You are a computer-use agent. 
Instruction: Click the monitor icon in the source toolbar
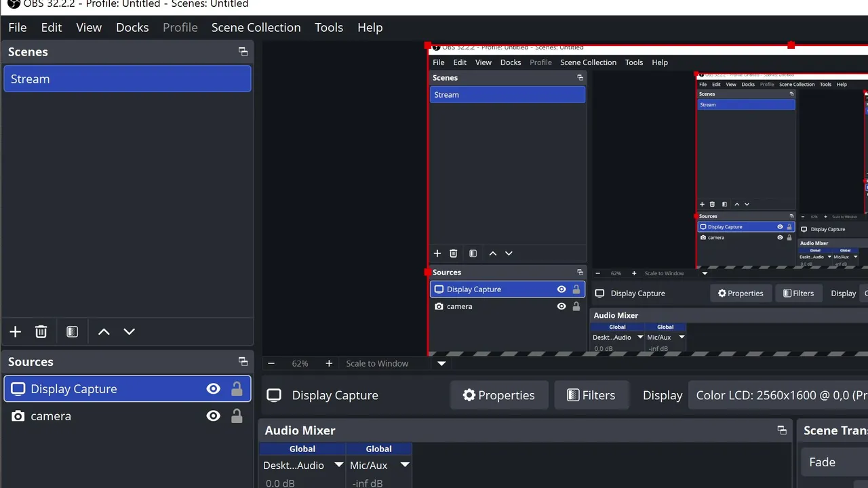(274, 395)
